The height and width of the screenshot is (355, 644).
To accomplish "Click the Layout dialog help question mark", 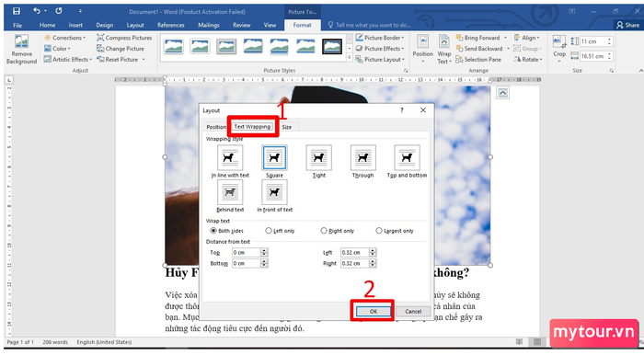I will click(x=402, y=110).
